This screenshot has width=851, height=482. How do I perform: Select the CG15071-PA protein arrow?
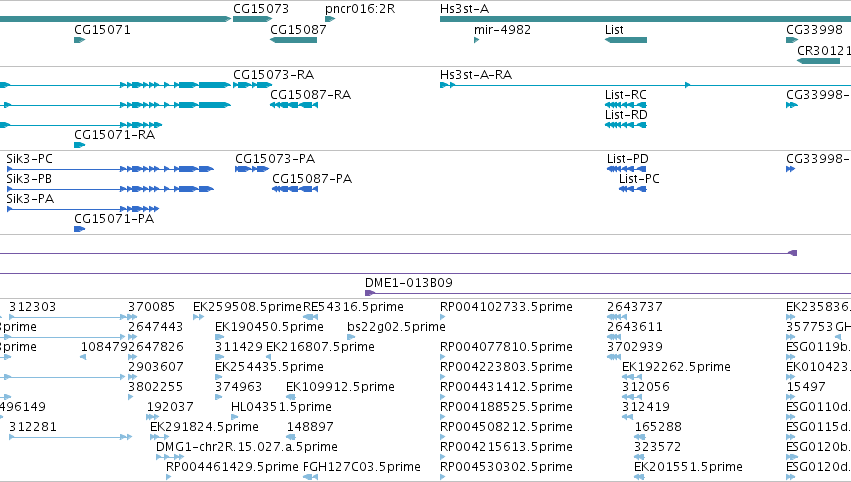80,229
